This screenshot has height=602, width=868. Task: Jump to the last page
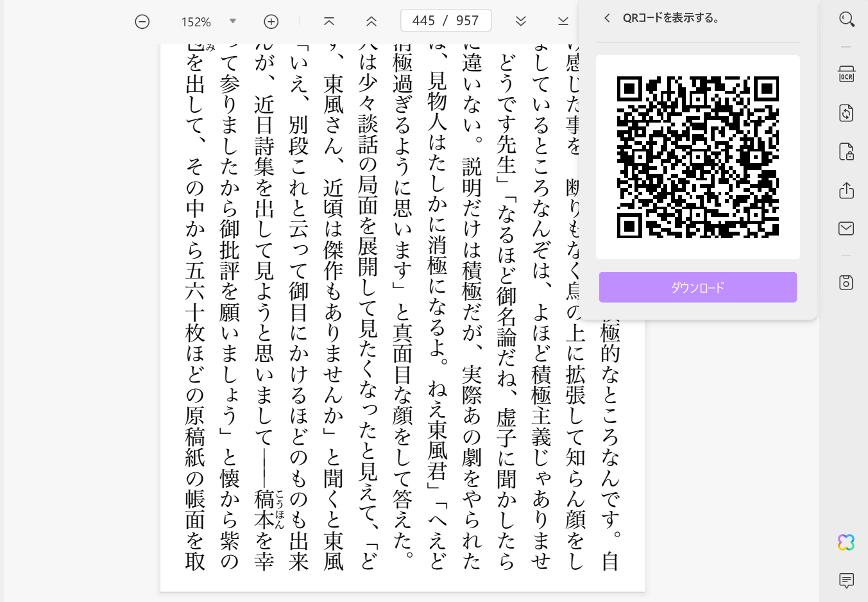coord(563,21)
